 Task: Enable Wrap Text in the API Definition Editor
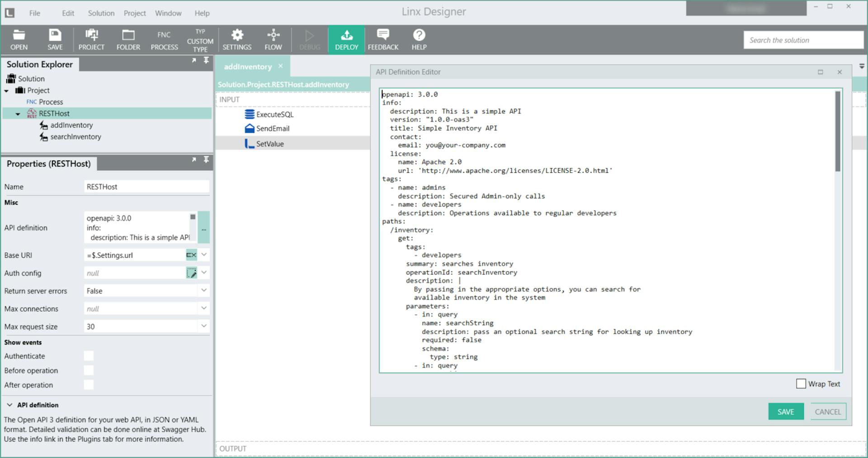pos(802,383)
